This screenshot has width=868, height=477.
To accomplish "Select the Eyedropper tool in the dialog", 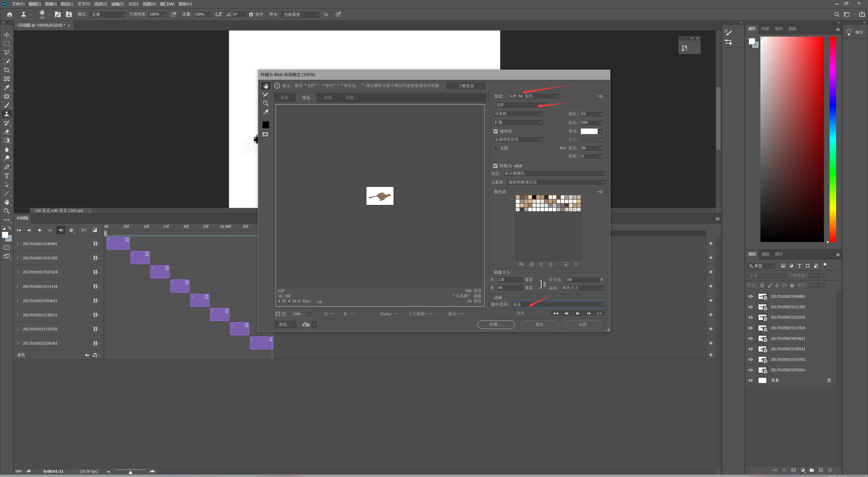I will pyautogui.click(x=266, y=111).
